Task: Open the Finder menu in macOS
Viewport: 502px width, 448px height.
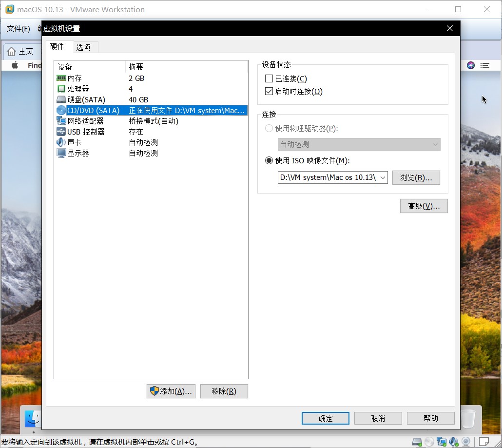Action: point(35,65)
